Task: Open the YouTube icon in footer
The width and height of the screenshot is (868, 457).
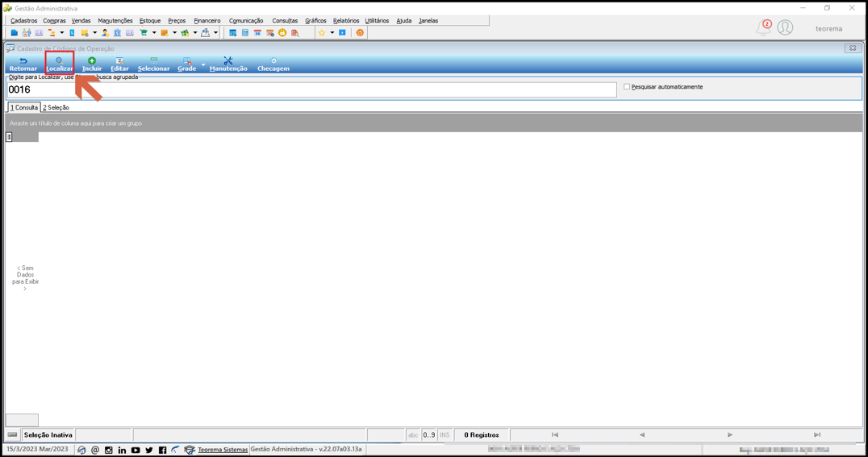Action: click(136, 450)
